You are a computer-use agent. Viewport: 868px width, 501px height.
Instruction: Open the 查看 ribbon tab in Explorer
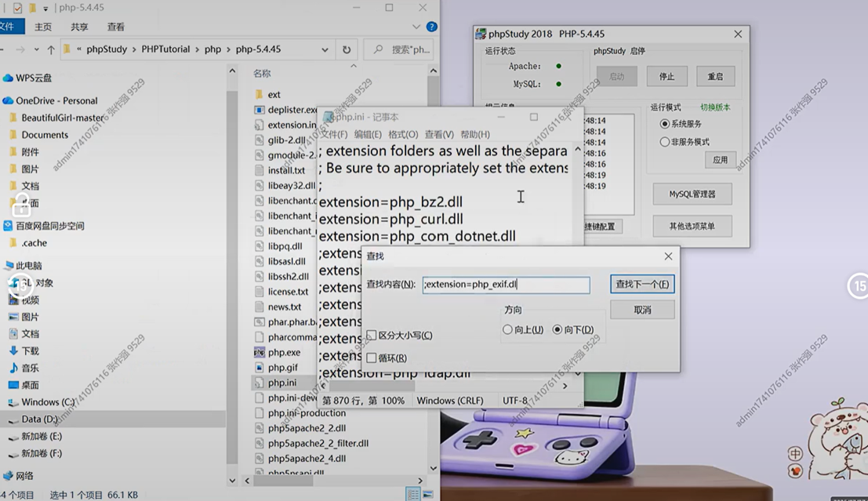[116, 27]
